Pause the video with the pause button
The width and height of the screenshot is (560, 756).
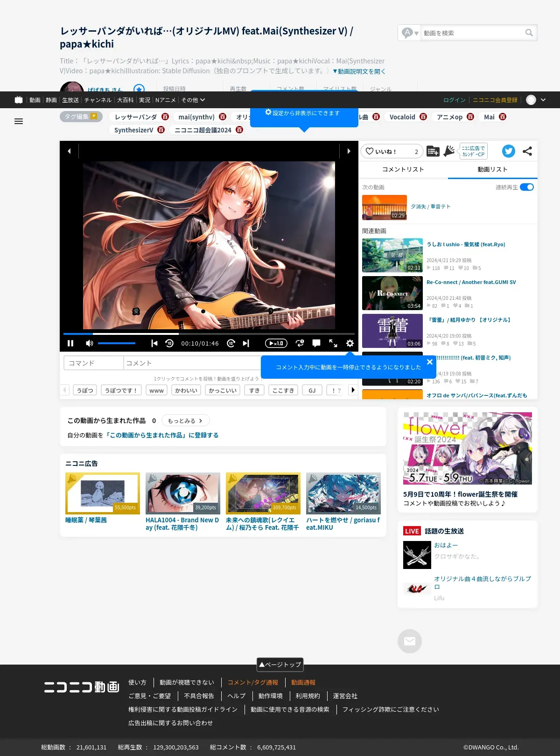tap(70, 343)
